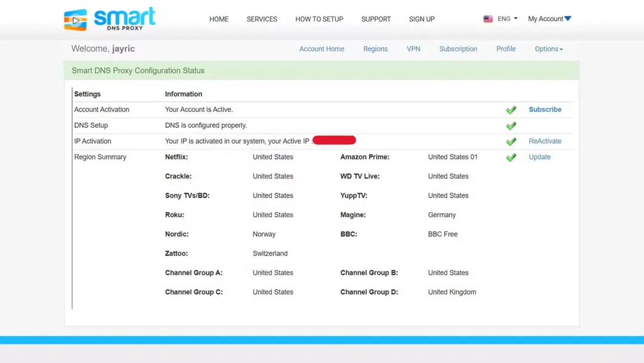The image size is (644, 363).
Task: Open the Options dropdown menu
Action: (548, 49)
